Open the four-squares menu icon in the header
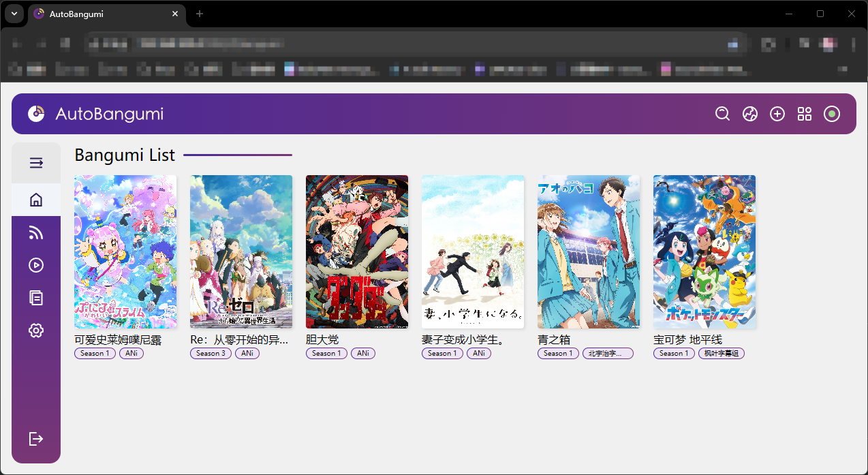The image size is (868, 475). (x=805, y=114)
